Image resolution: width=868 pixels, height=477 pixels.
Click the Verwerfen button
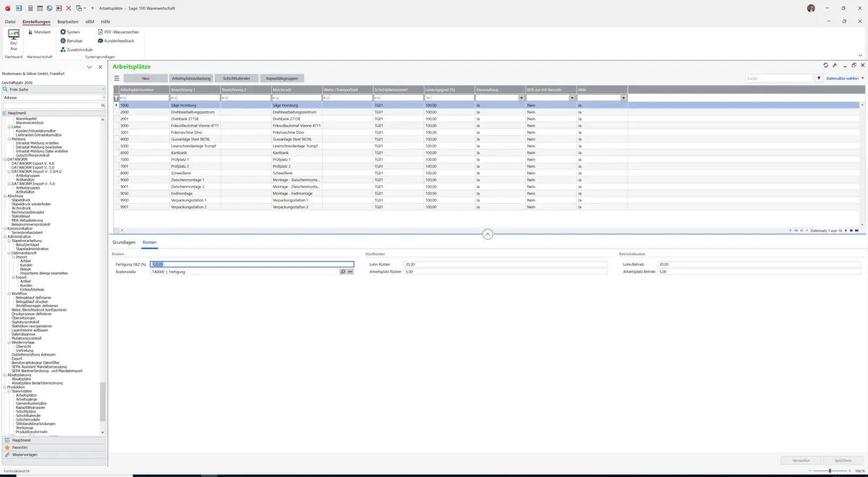801,460
